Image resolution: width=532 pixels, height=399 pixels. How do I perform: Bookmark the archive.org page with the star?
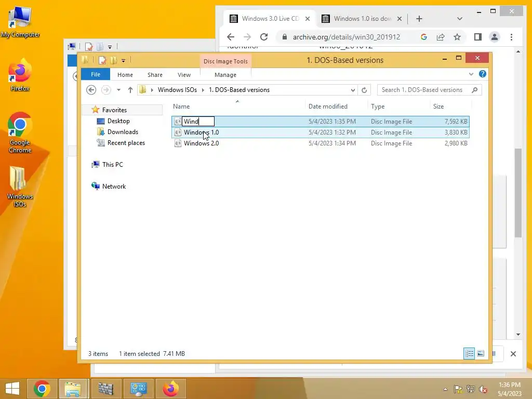click(457, 37)
